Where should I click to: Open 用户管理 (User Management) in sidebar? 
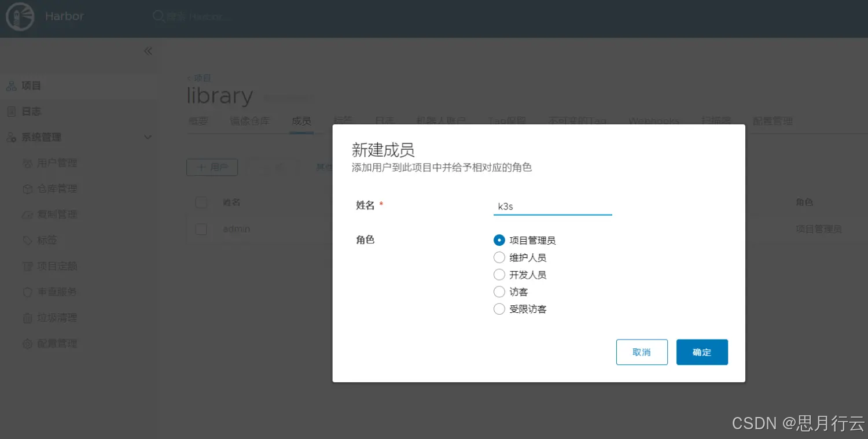click(x=56, y=163)
